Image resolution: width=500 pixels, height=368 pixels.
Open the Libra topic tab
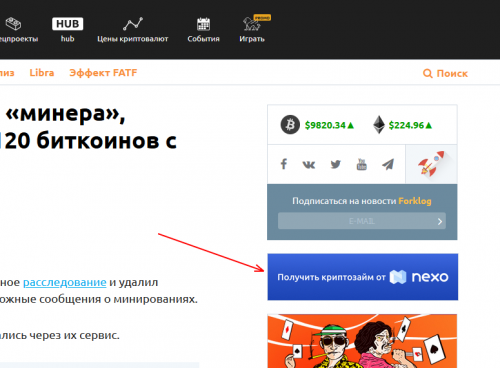click(x=42, y=73)
